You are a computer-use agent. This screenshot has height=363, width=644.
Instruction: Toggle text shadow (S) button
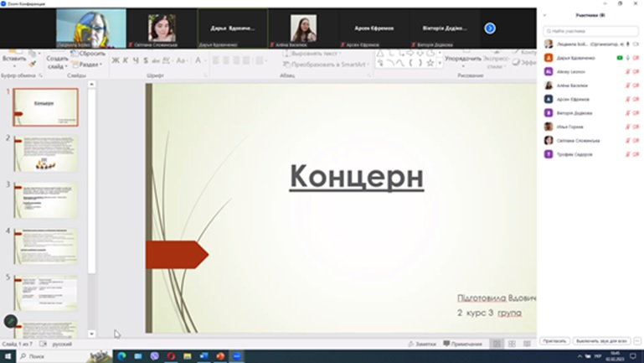pos(146,60)
